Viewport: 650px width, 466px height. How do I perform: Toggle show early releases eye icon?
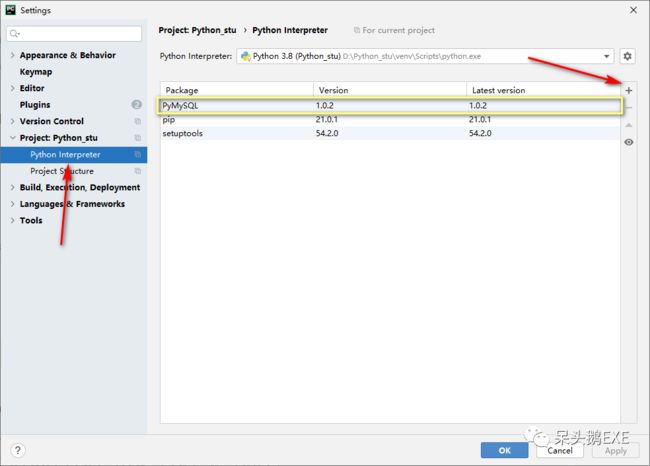click(x=628, y=142)
